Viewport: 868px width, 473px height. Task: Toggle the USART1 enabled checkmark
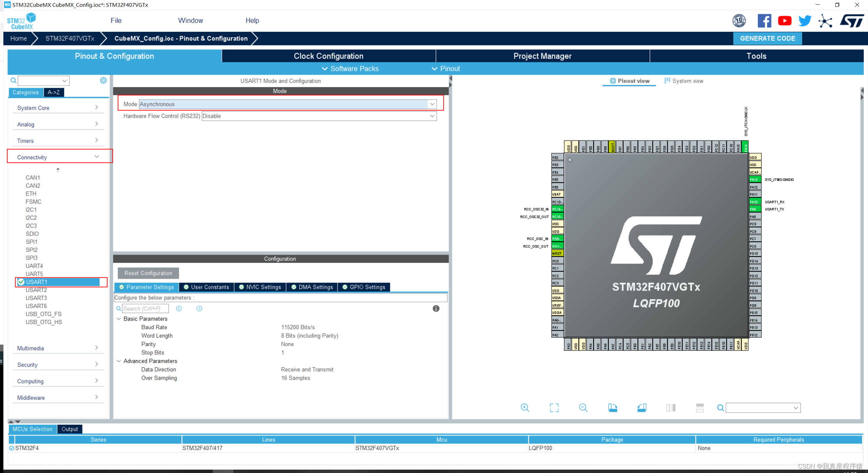coord(21,282)
